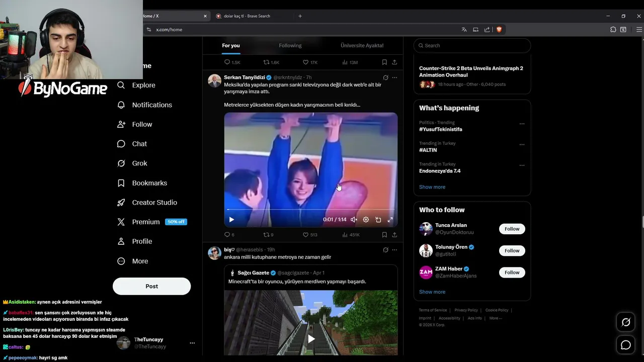
Task: Open Grok from the sidebar
Action: coord(132,163)
